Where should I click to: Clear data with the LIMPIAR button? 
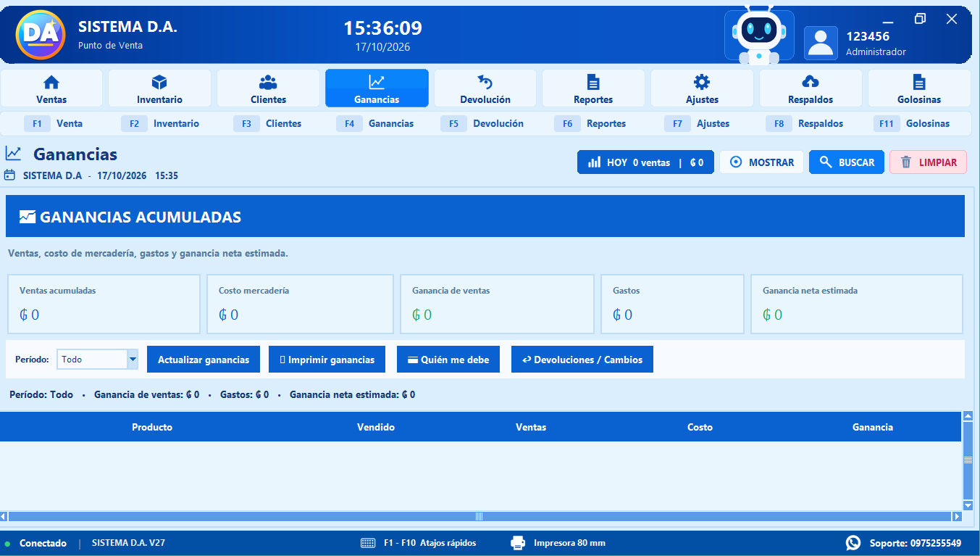(x=929, y=162)
